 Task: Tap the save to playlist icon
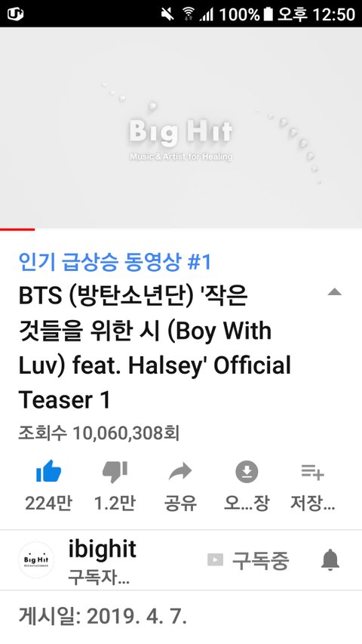[312, 472]
